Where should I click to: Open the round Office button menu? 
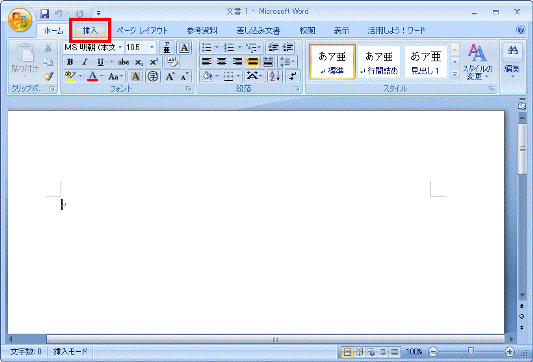pos(19,20)
